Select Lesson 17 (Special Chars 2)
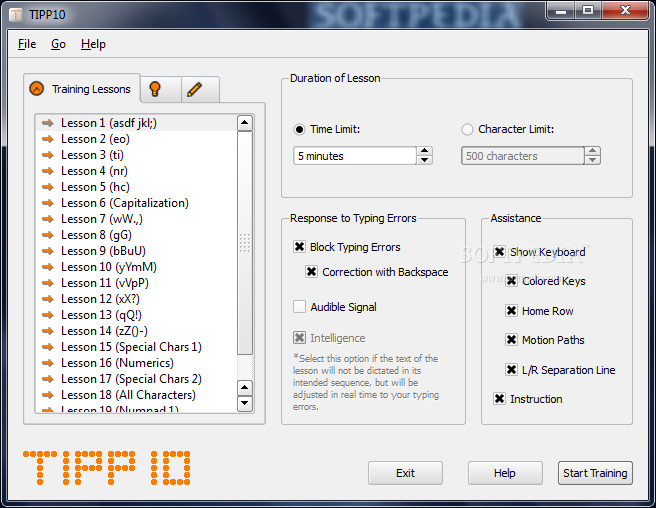 tap(136, 379)
